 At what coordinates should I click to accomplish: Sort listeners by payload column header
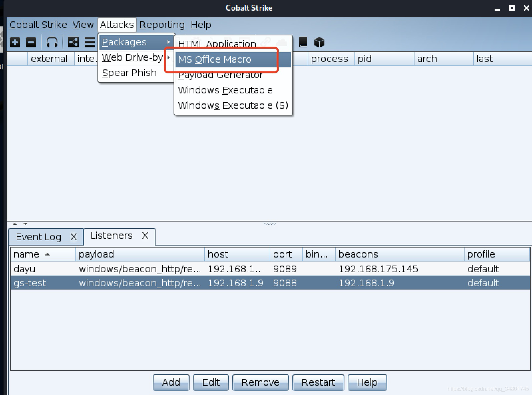[x=140, y=254]
